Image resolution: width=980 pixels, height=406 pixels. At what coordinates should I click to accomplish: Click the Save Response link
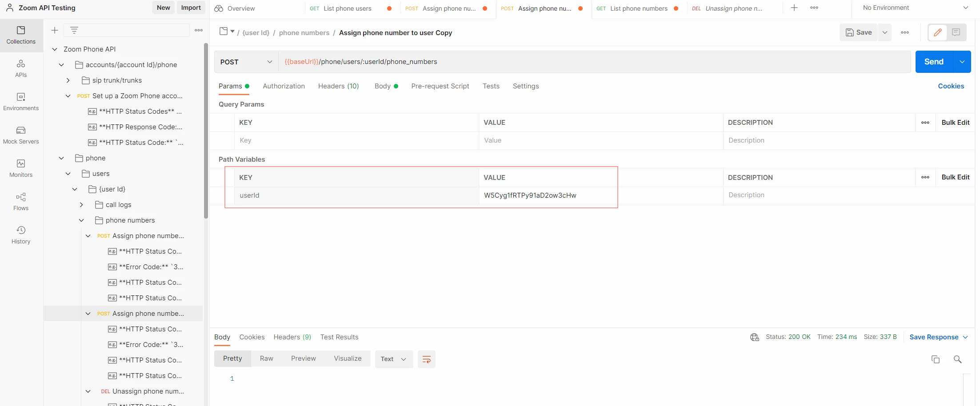pyautogui.click(x=934, y=337)
